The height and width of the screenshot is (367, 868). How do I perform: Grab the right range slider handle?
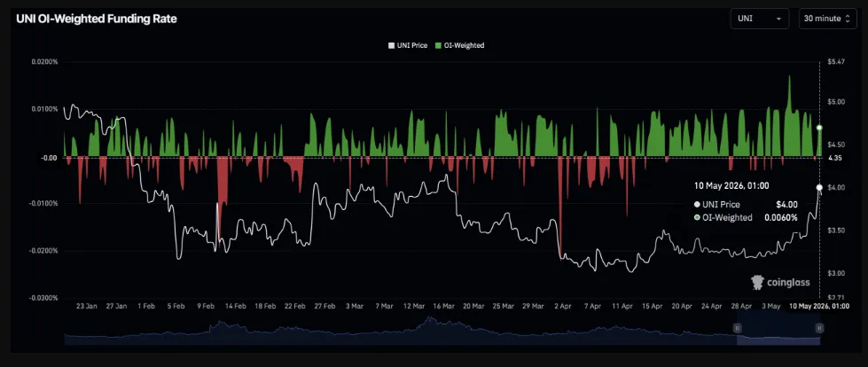coord(819,328)
